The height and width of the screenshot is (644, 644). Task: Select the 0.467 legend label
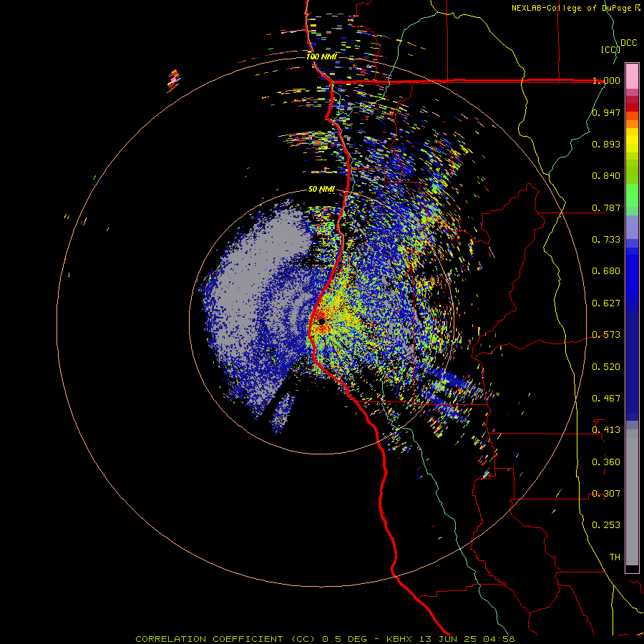pyautogui.click(x=606, y=399)
